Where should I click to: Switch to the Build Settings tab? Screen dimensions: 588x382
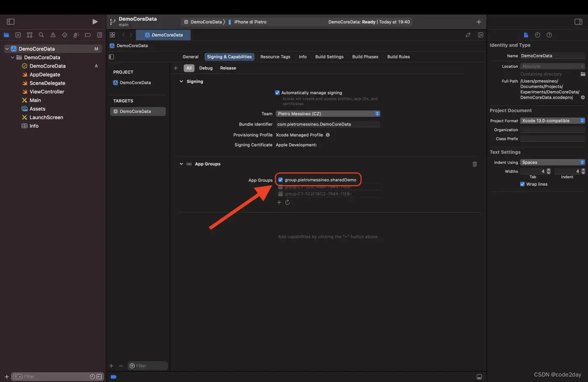tap(329, 57)
